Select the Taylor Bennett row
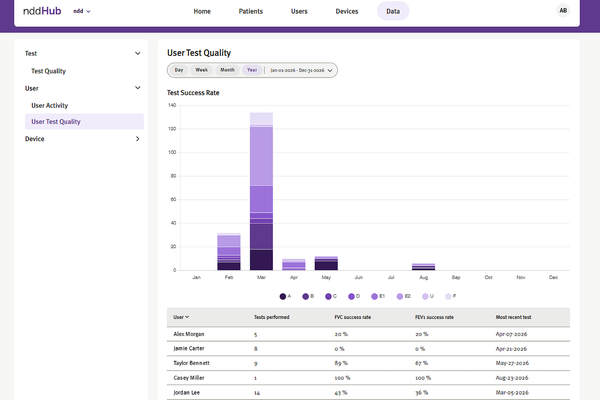The height and width of the screenshot is (400, 600). coord(368,363)
